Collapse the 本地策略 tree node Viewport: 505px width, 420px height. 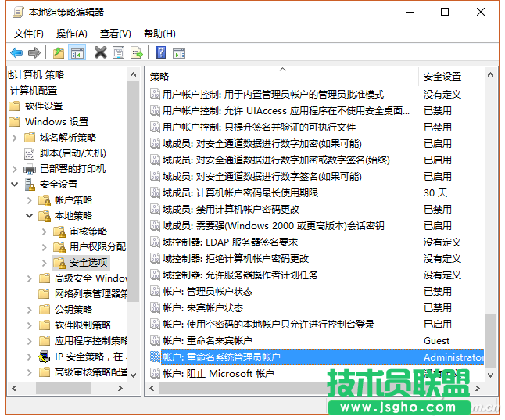point(29,216)
